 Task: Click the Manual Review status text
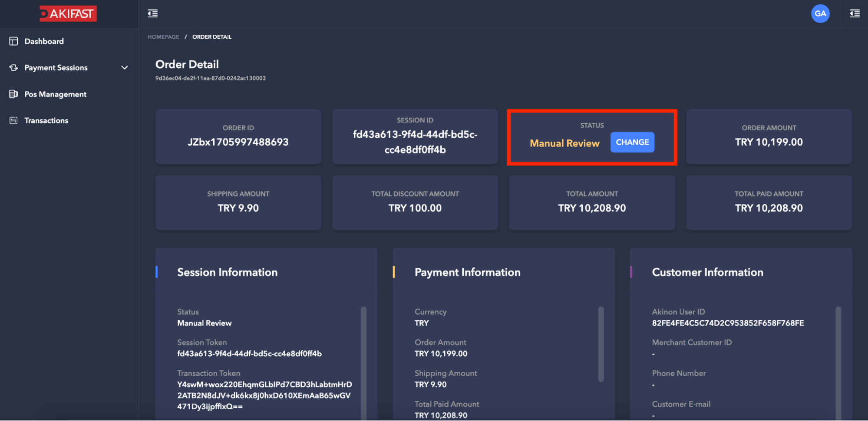tap(564, 143)
